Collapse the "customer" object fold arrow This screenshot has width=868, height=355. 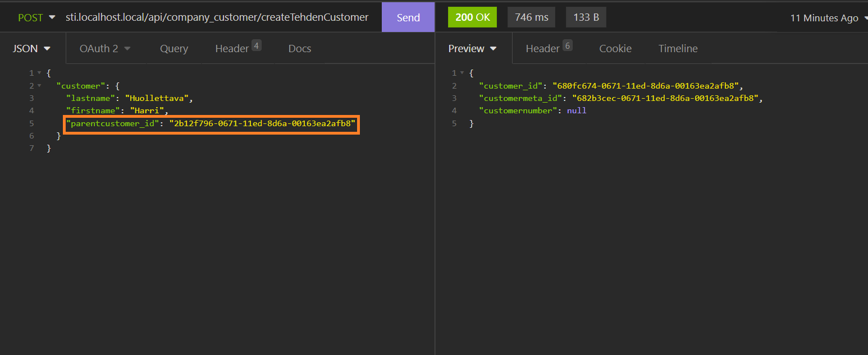(39, 86)
